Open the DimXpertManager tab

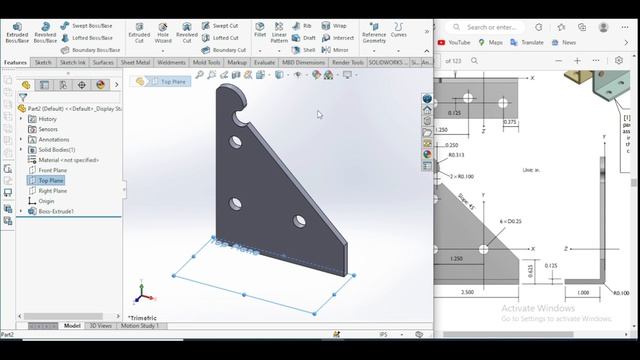[x=82, y=85]
